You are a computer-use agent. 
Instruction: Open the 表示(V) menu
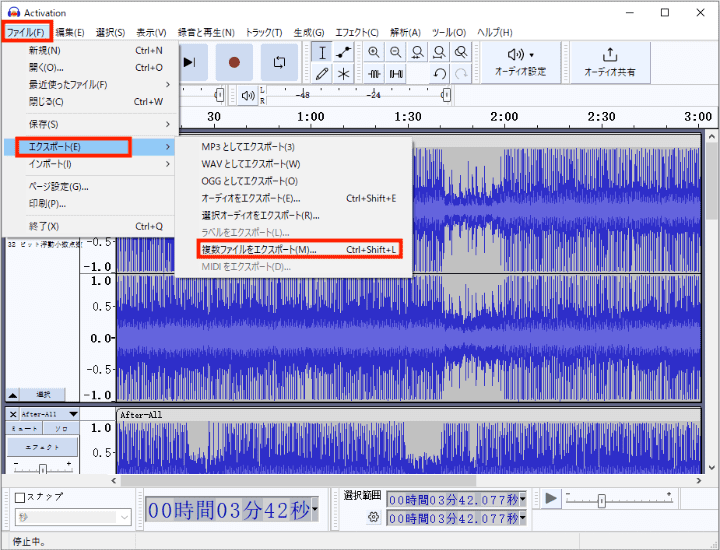tap(151, 33)
